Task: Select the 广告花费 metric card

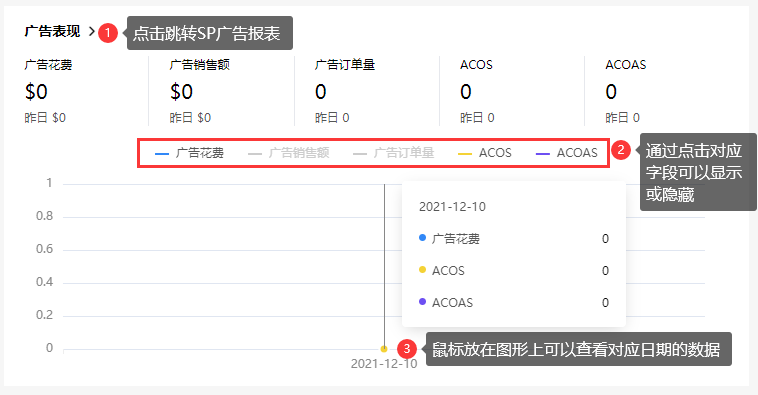Action: [x=82, y=91]
